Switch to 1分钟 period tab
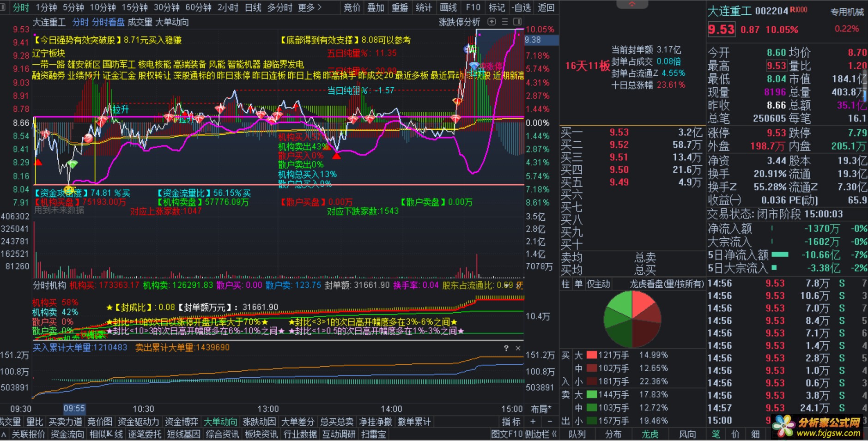The image size is (868, 441). pos(46,7)
